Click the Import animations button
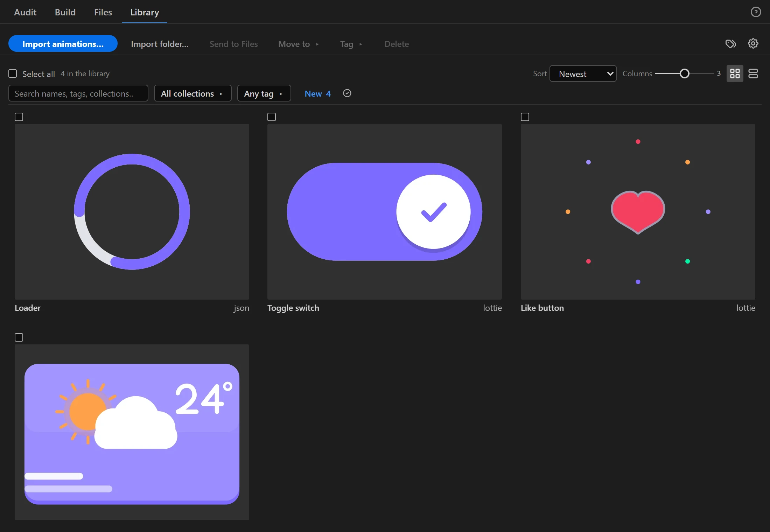This screenshot has height=532, width=770. point(63,44)
